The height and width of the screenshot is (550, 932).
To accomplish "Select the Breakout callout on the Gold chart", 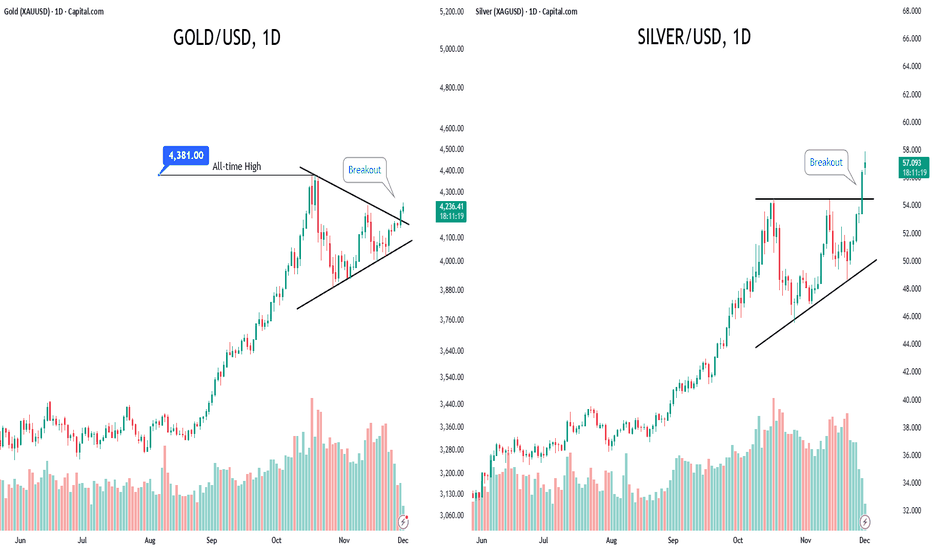I will [364, 170].
